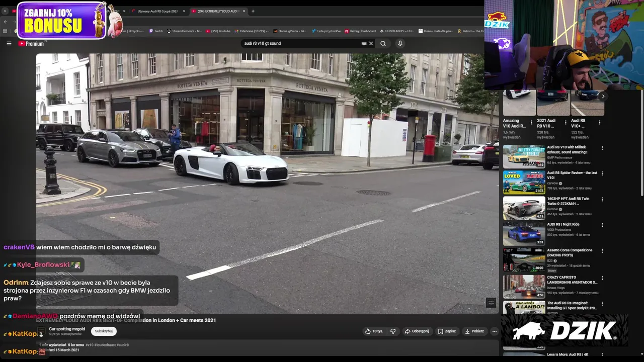Start voice search with microphone icon
This screenshot has width=644, height=362.
400,44
